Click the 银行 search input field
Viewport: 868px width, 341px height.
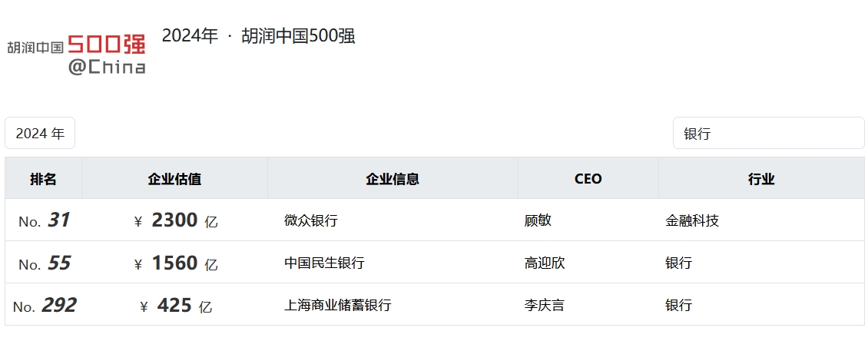768,133
